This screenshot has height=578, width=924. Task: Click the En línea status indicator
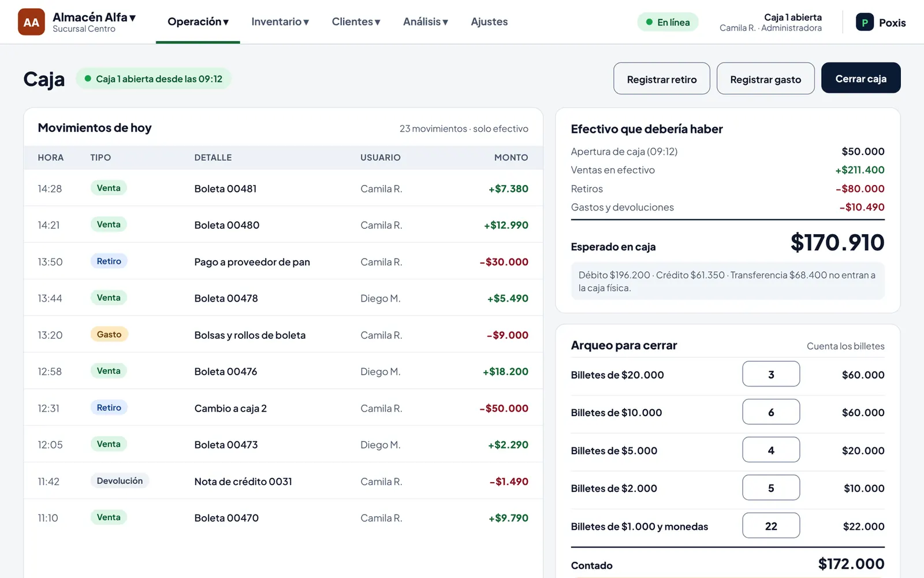tap(668, 22)
